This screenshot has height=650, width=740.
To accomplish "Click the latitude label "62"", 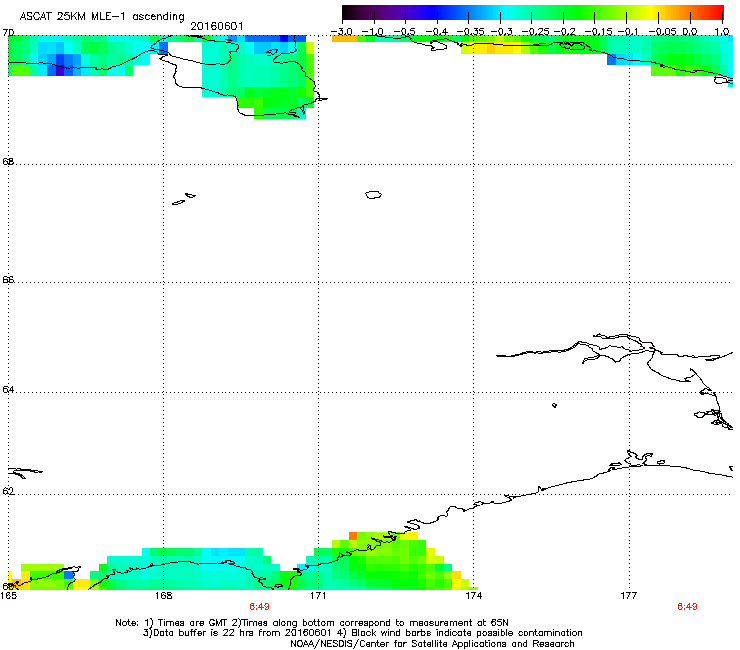I will click(8, 492).
